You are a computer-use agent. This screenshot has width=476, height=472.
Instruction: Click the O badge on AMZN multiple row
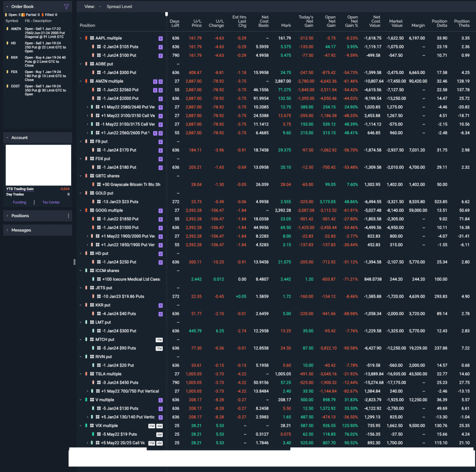click(161, 81)
